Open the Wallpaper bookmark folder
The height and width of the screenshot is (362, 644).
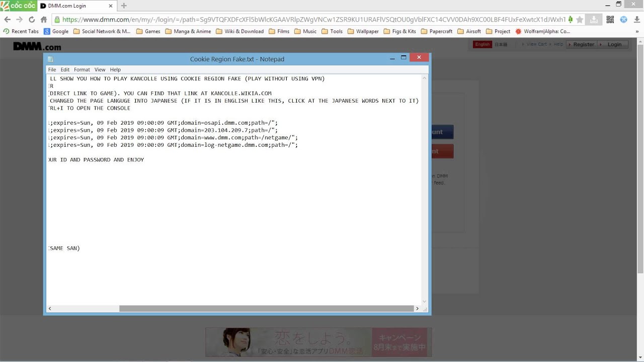click(x=363, y=31)
